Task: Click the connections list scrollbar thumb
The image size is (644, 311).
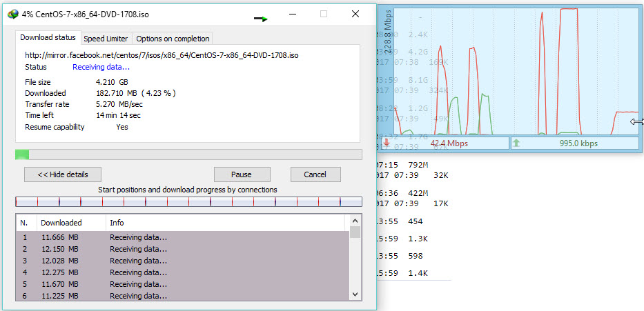Action: click(x=355, y=232)
